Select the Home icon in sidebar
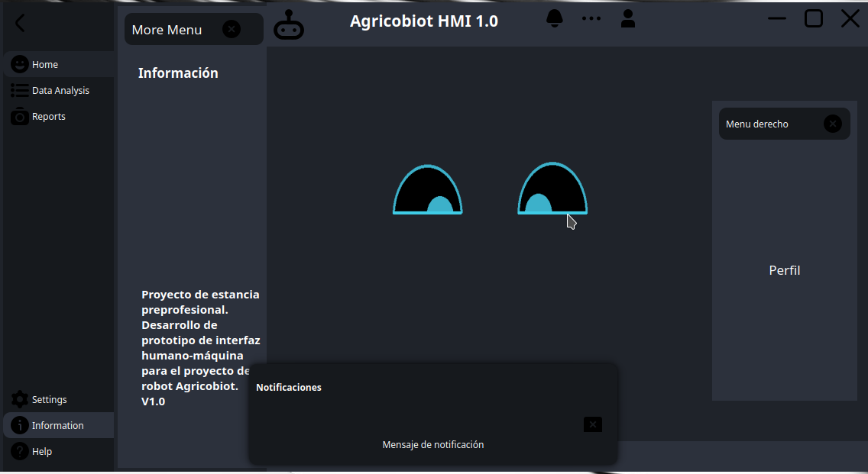Screen dimensions: 868x474 tap(20, 64)
